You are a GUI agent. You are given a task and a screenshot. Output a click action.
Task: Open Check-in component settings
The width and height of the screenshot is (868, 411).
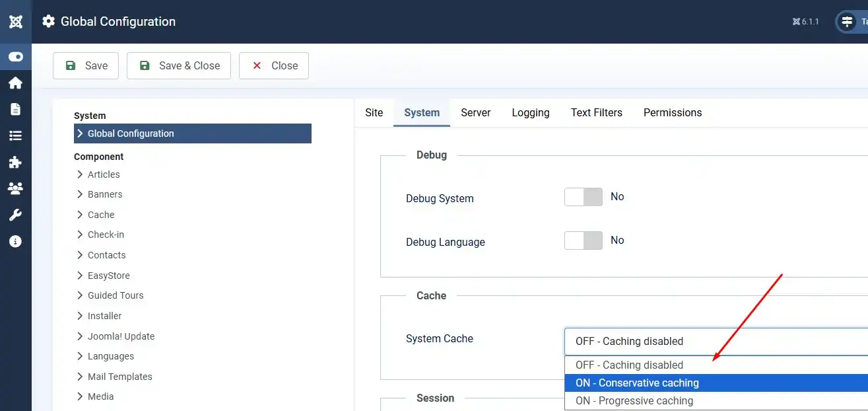pos(106,235)
